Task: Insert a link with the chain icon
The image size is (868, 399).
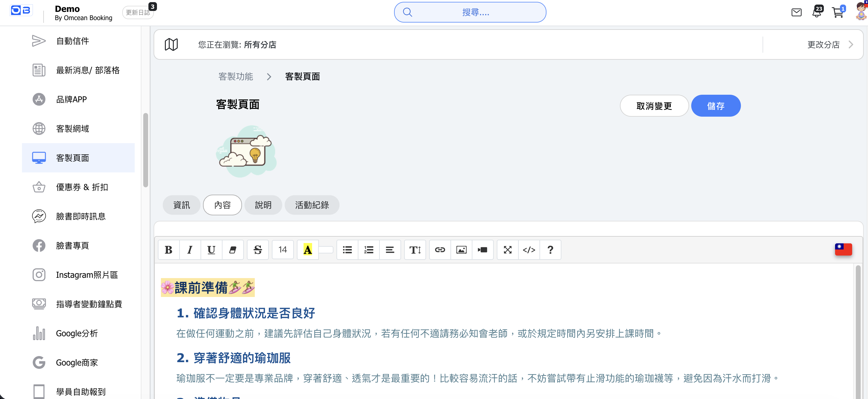Action: click(x=440, y=249)
